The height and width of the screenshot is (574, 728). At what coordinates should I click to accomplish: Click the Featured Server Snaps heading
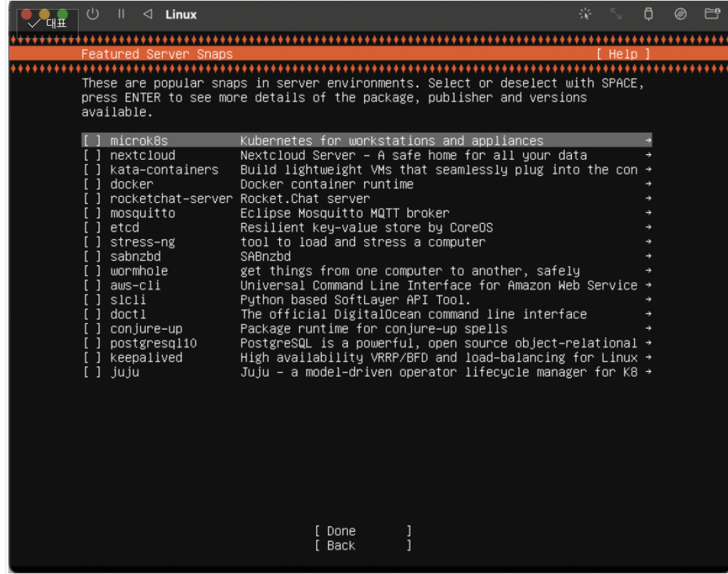coord(157,54)
